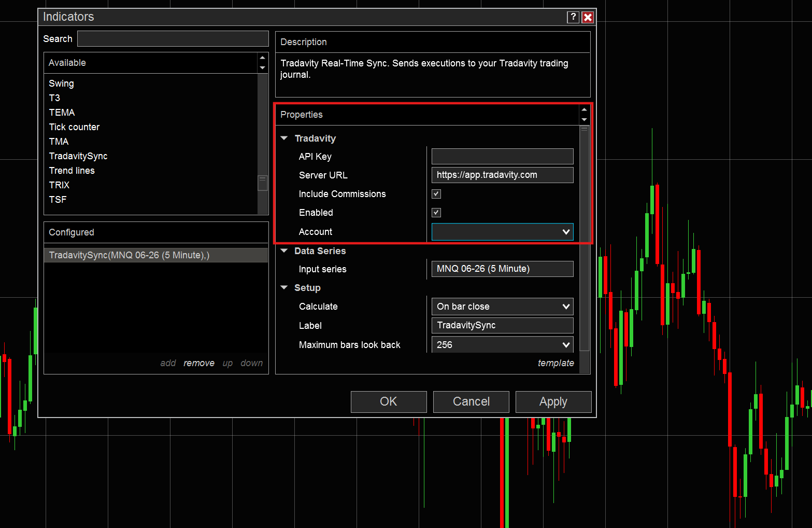Viewport: 812px width, 528px height.
Task: Select TradavitySync in the Available list
Action: click(78, 156)
